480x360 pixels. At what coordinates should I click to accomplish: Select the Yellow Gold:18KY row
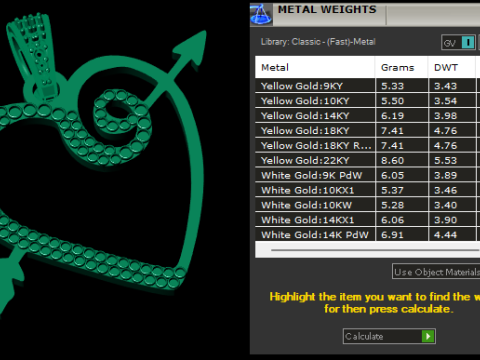[x=368, y=130]
